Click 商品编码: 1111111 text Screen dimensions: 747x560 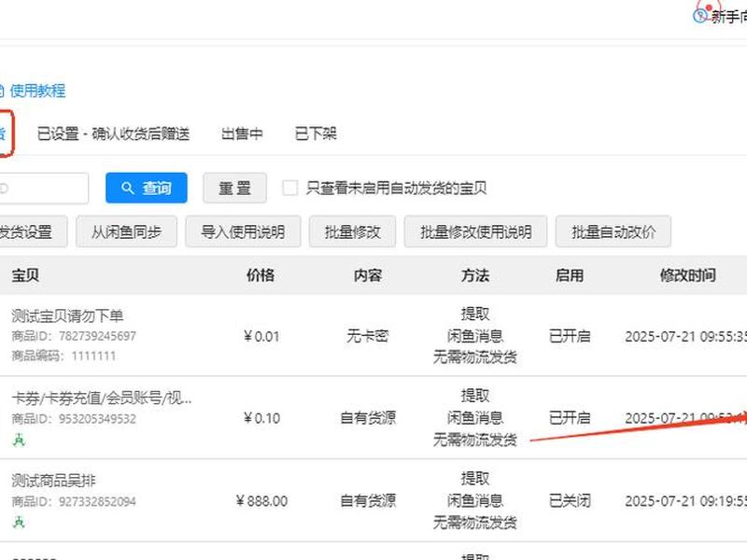point(63,356)
